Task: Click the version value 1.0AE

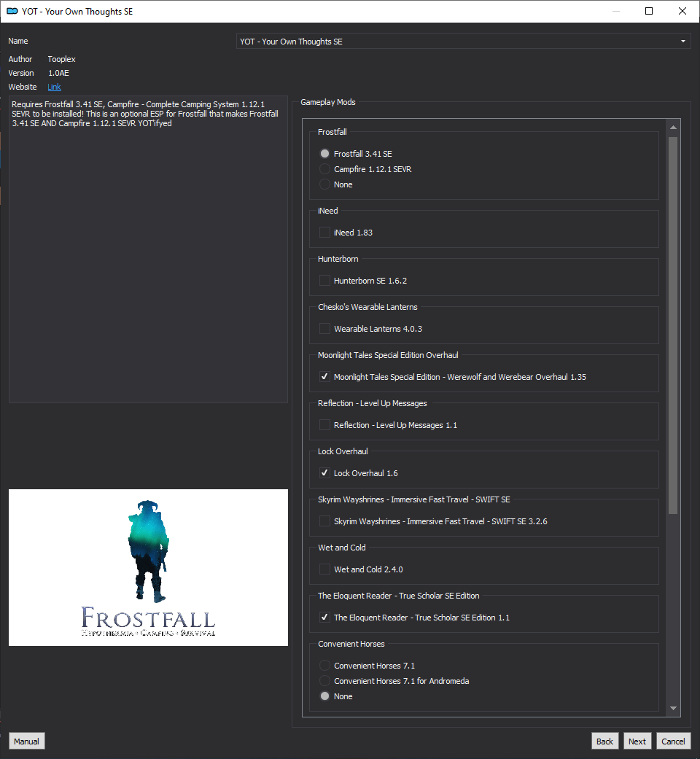Action: [58, 73]
